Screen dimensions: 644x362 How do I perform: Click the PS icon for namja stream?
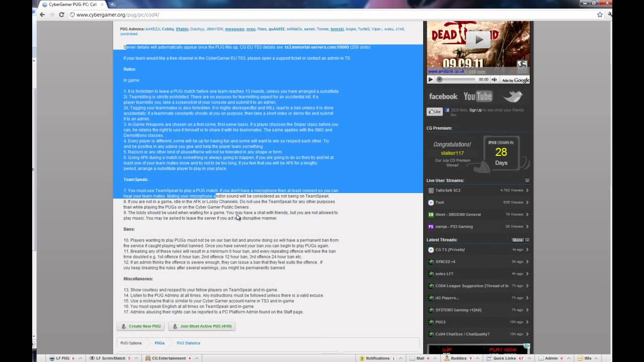tap(431, 226)
